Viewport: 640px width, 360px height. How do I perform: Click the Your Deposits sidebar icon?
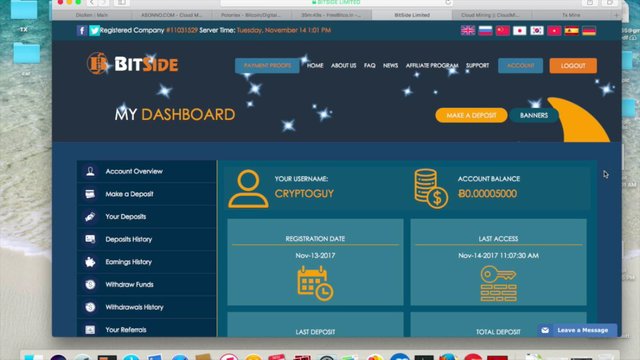[90, 217]
